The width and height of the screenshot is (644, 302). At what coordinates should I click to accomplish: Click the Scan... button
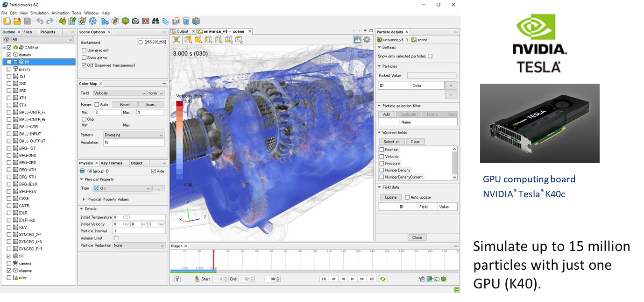coord(151,104)
